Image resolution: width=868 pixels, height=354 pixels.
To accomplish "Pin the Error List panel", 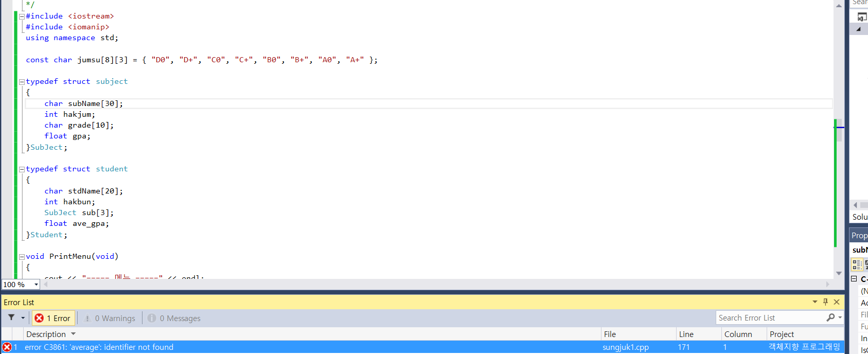I will click(825, 302).
